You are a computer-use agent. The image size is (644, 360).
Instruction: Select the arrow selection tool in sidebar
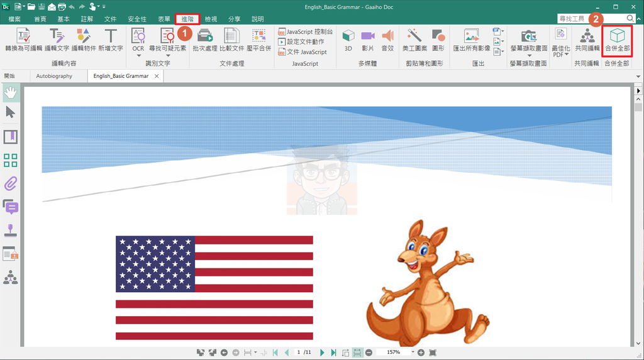point(10,112)
